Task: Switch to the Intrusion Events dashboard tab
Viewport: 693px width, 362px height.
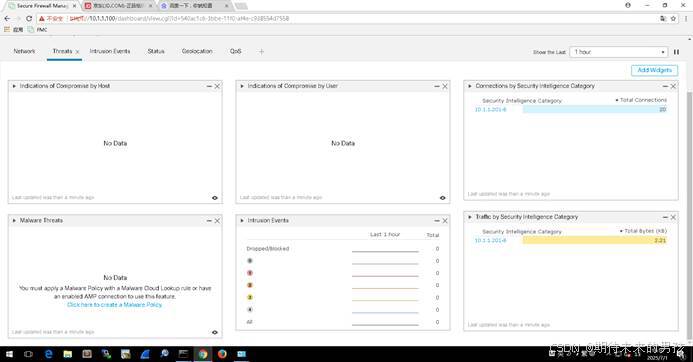Action: [110, 51]
